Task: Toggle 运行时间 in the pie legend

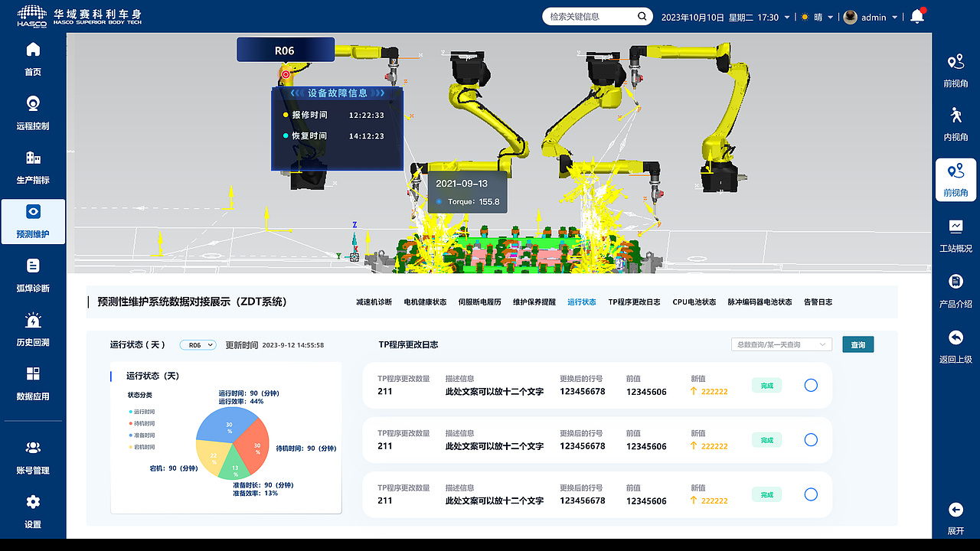Action: tap(142, 412)
